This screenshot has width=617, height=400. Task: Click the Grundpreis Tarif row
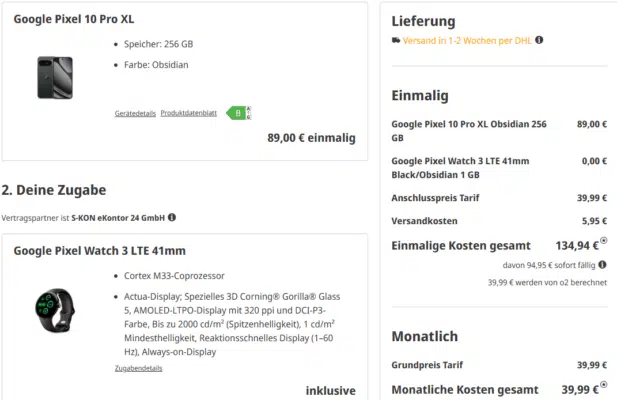coord(499,365)
